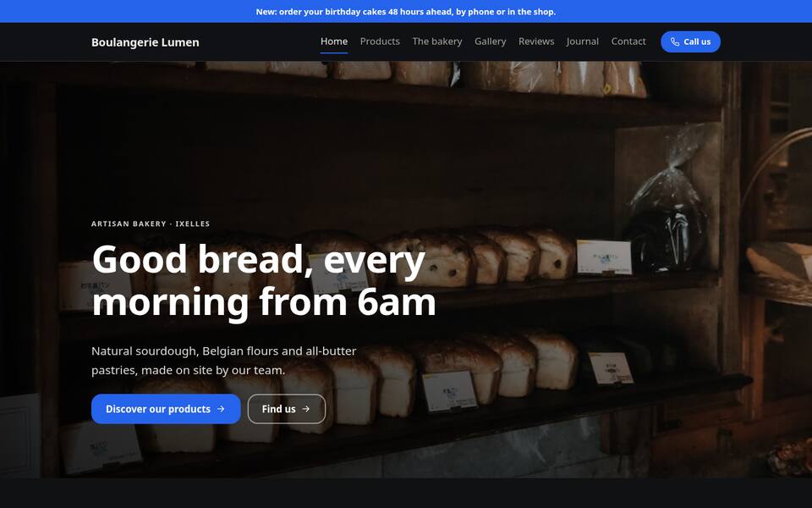
Task: Go to the Products page
Action: pos(380,41)
